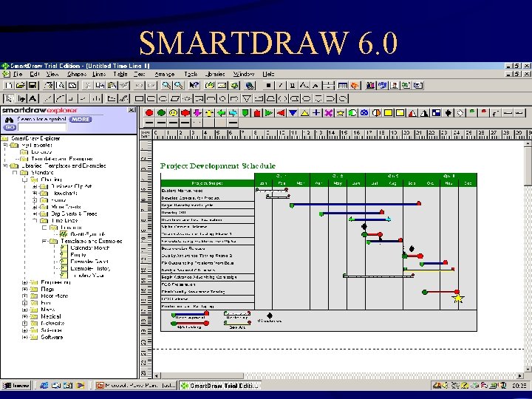Toggle underline formatting button
Image resolution: width=532 pixels, height=399 pixels.
[x=293, y=85]
